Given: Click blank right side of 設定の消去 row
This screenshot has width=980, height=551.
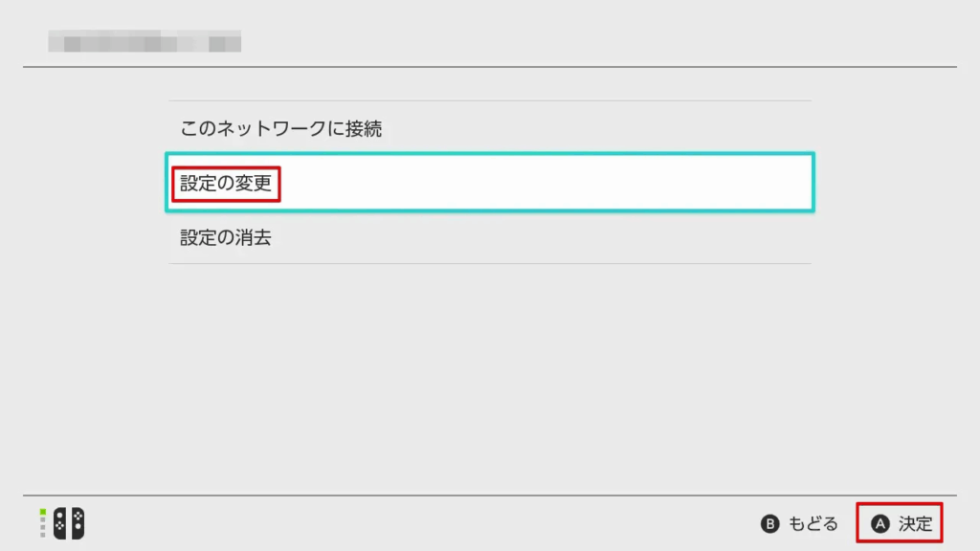Looking at the screenshot, I should pyautogui.click(x=622, y=237).
